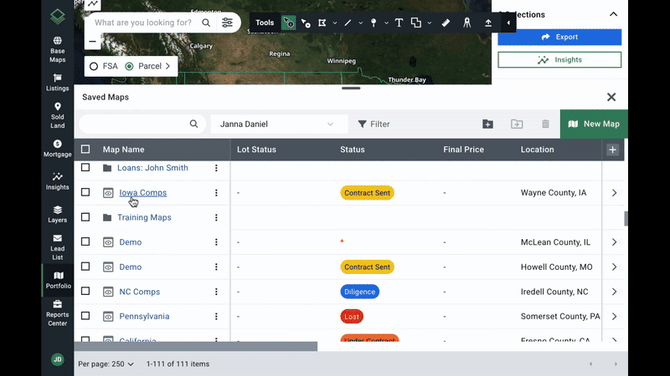
Task: Select the ruler measure tool
Action: coord(446,23)
